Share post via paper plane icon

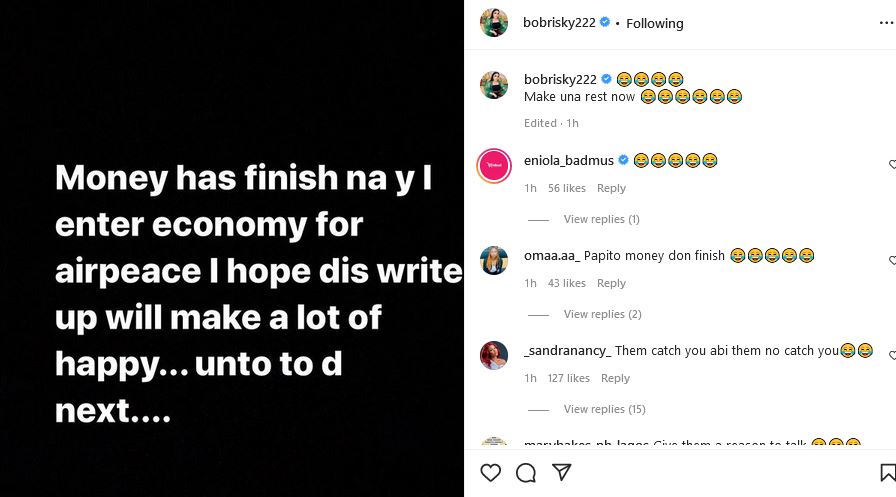tap(562, 472)
